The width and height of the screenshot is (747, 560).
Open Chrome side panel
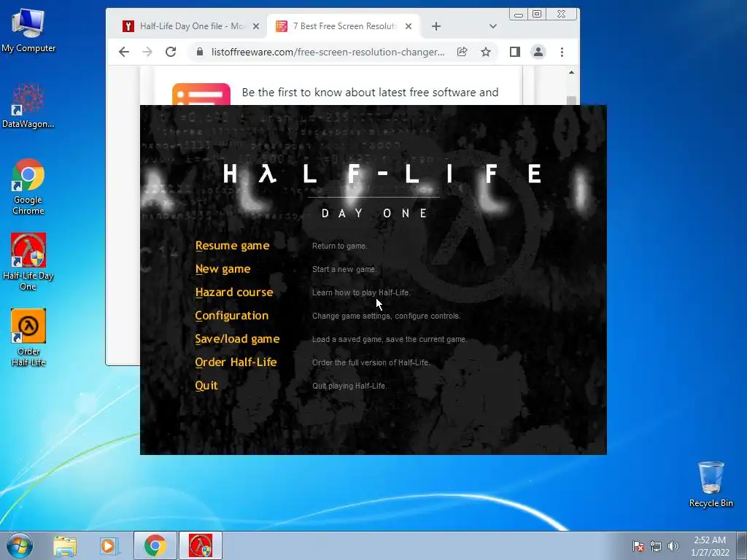(515, 52)
